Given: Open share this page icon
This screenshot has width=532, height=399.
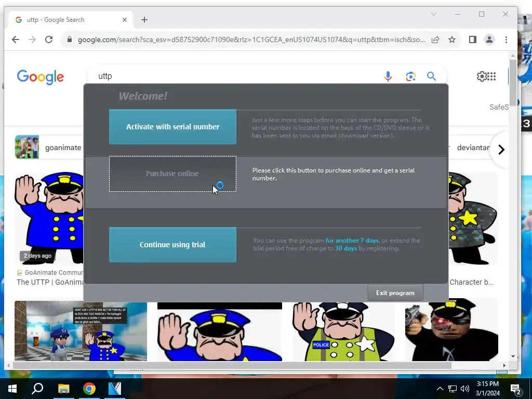Looking at the screenshot, I should 435,39.
